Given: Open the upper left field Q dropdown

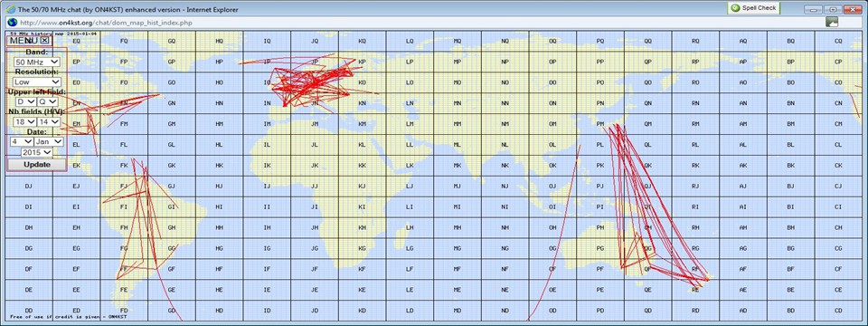Looking at the screenshot, I should point(47,101).
